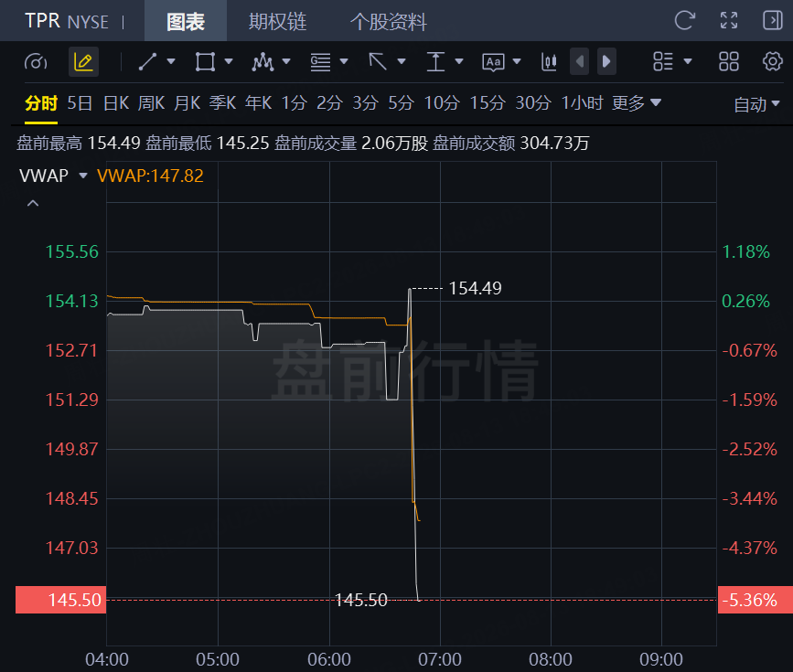Expand wave pattern tool dropdown
This screenshot has height=672, width=793.
click(x=286, y=61)
